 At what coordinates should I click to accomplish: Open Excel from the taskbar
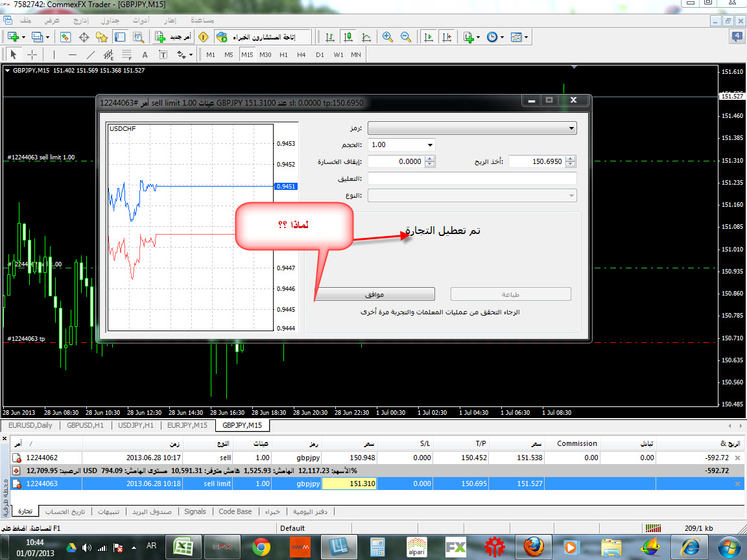click(183, 547)
